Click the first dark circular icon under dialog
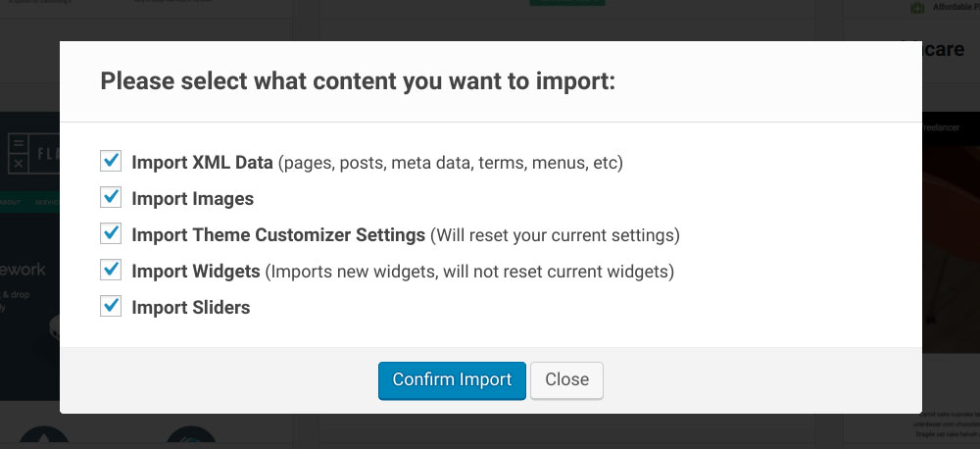Screen dimensions: 980x449 point(44,438)
